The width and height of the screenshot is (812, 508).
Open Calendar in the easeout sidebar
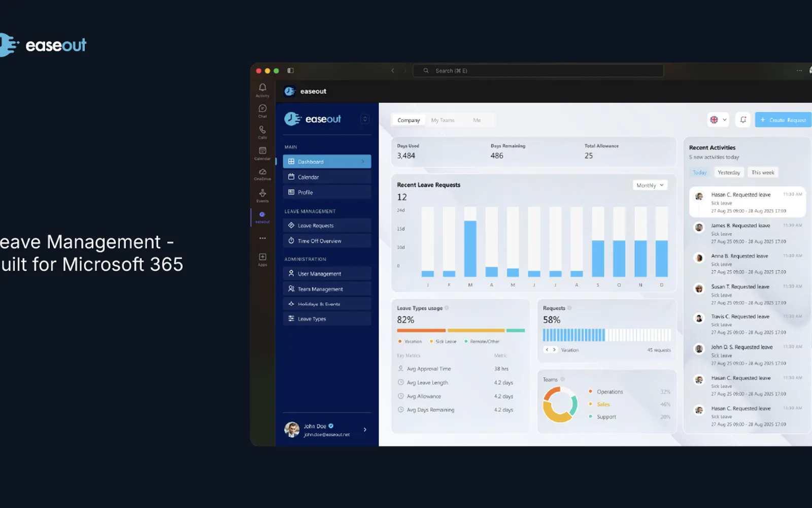(x=327, y=177)
